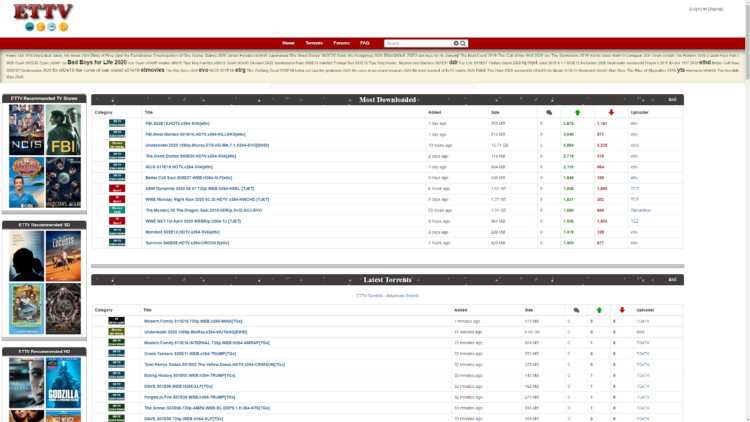Click the orange round icon under ETTV logo
Image resolution: width=750 pixels, height=422 pixels.
[41, 27]
